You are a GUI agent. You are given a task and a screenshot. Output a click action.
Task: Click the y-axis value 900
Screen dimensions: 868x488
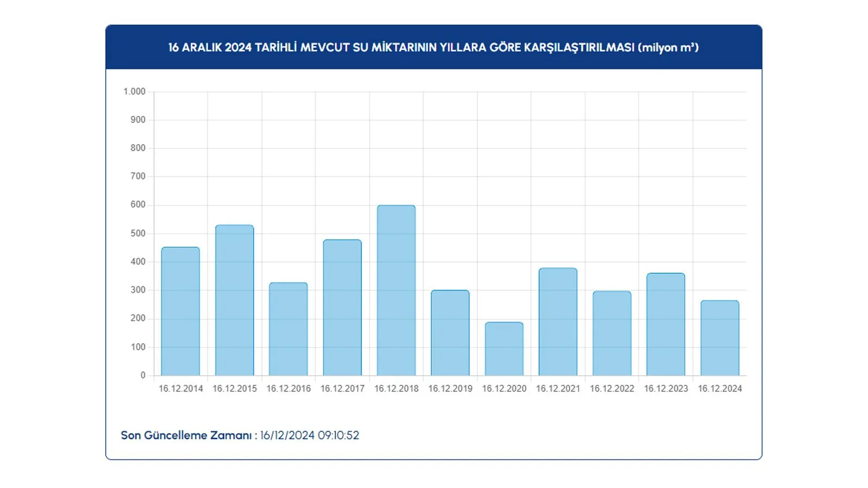(x=138, y=120)
